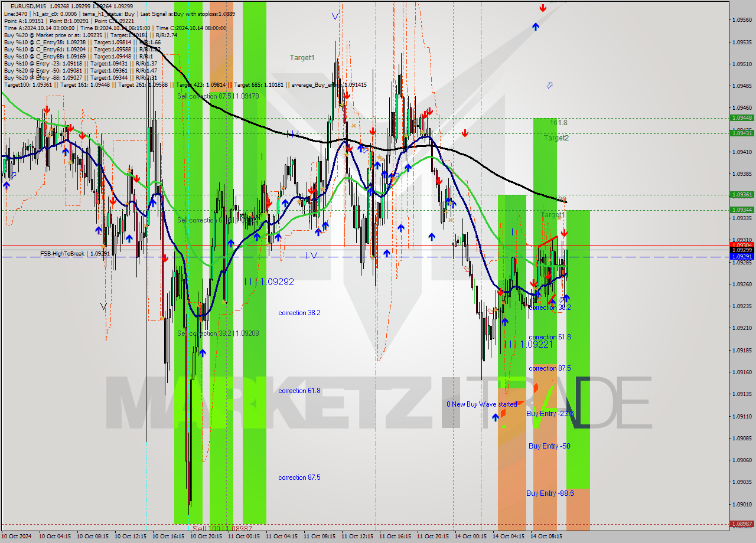Click the green 1.09448 price tag

click(742, 118)
